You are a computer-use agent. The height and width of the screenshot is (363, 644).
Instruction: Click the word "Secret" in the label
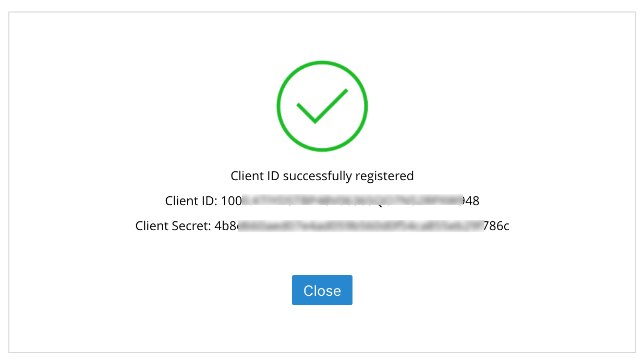click(x=191, y=226)
